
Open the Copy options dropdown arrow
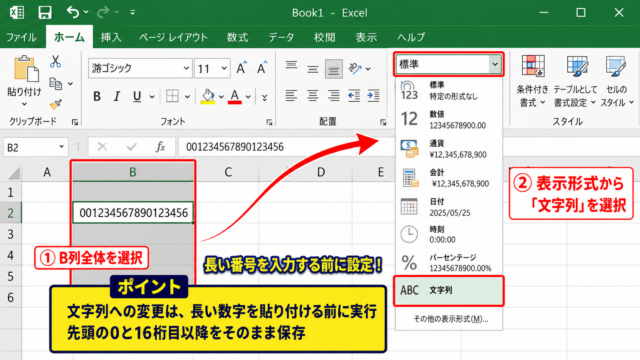click(70, 84)
